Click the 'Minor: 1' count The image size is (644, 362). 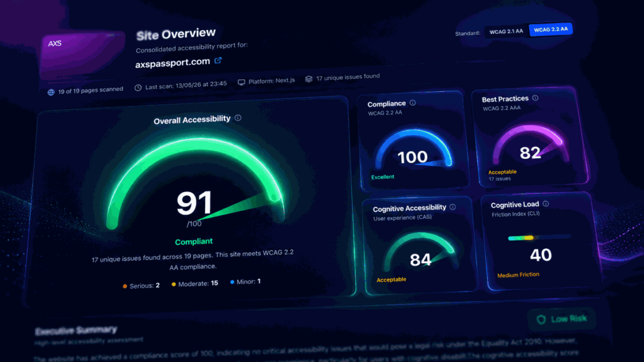(x=248, y=281)
